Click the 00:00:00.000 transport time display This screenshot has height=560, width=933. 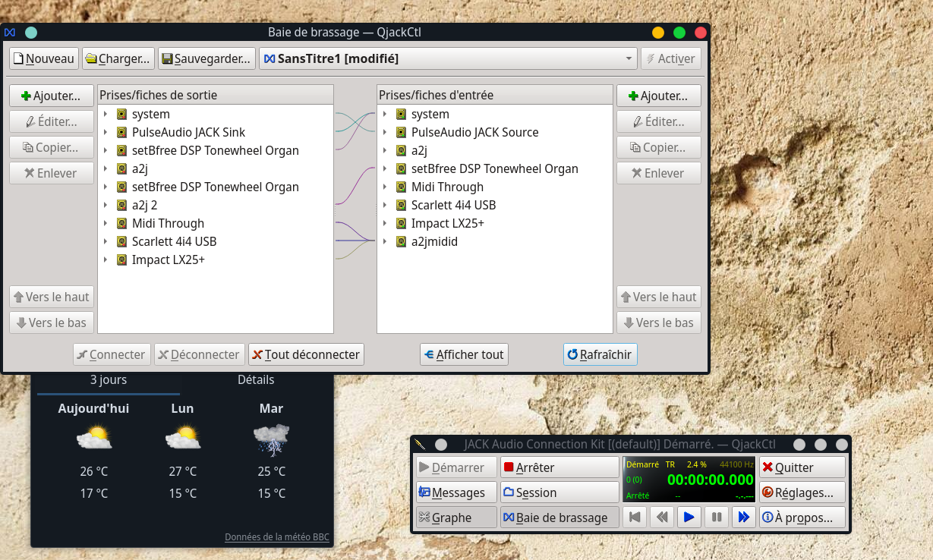710,480
